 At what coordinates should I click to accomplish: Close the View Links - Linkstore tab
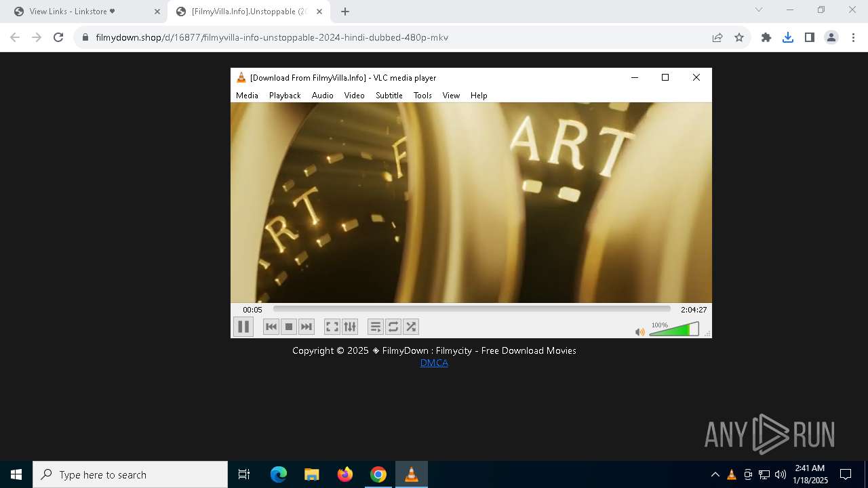157,12
